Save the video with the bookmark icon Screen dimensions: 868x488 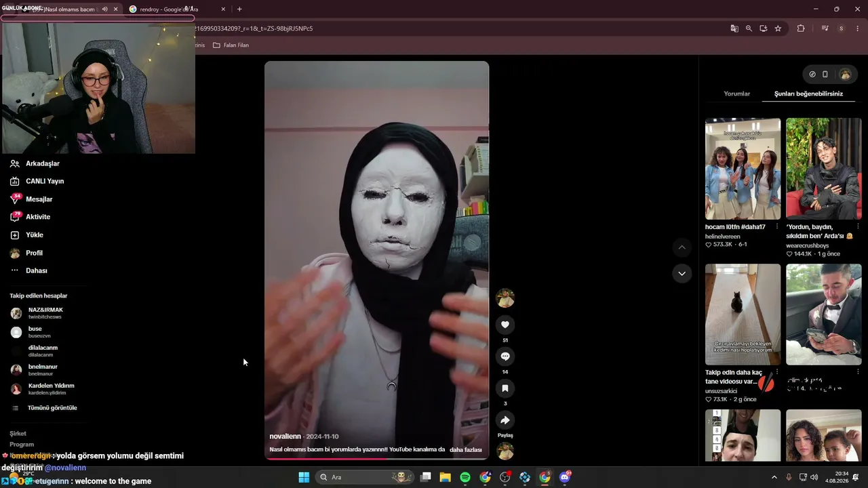click(505, 388)
